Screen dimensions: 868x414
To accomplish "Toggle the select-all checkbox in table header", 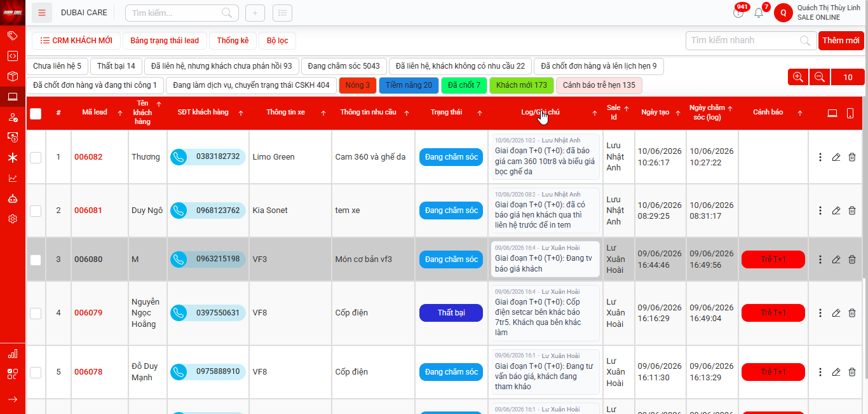I will click(x=36, y=113).
